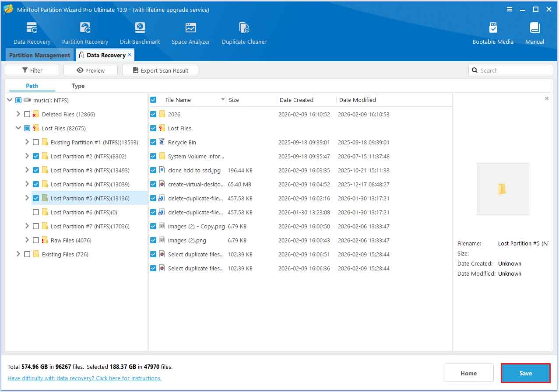
Task: Click the folder thumbnail in the preview pane
Action: pyautogui.click(x=503, y=189)
